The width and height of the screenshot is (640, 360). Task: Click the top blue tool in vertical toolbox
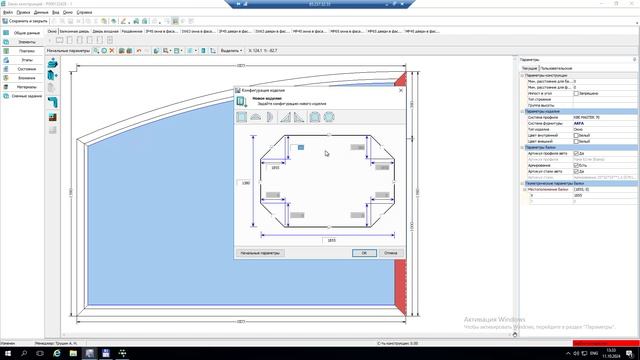point(53,63)
